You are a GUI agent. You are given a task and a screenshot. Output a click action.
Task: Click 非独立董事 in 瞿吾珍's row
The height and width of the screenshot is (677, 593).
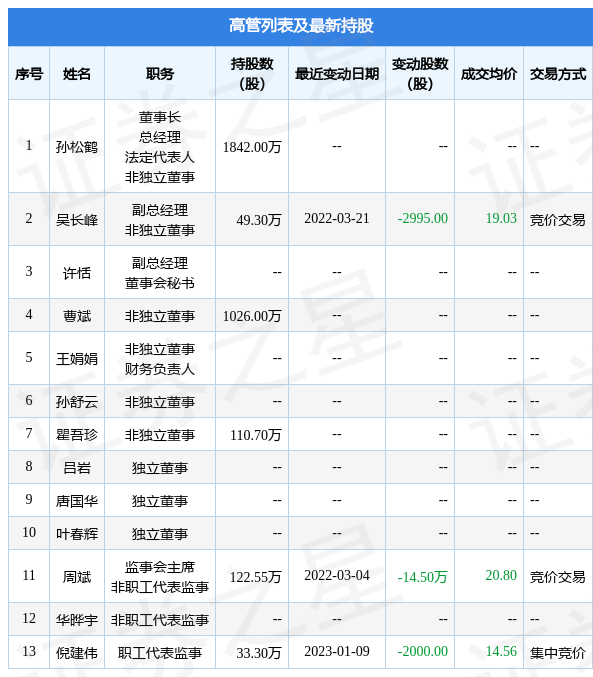coord(160,435)
